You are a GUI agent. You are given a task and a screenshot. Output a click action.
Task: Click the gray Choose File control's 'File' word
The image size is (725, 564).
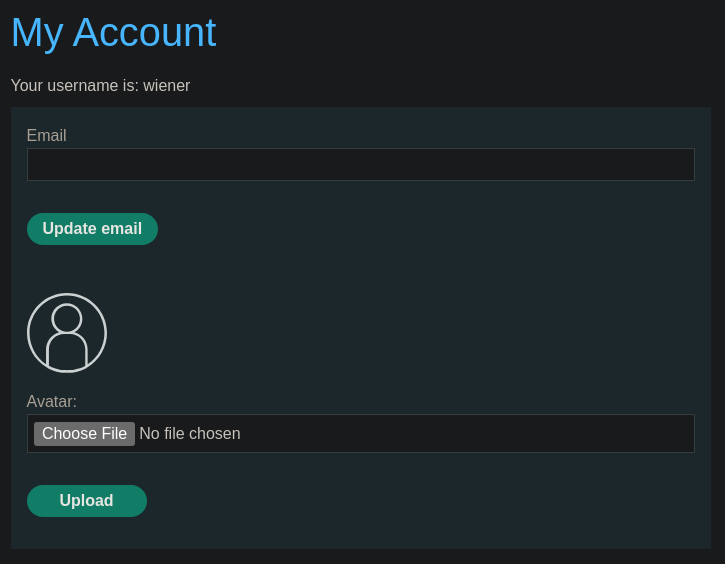pyautogui.click(x=114, y=434)
